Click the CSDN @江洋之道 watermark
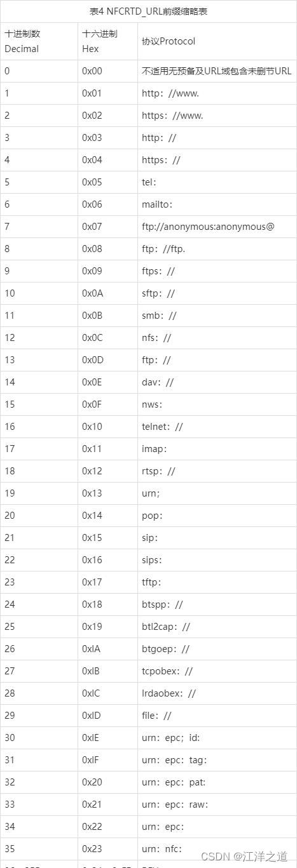The image size is (297, 868). coord(244,857)
